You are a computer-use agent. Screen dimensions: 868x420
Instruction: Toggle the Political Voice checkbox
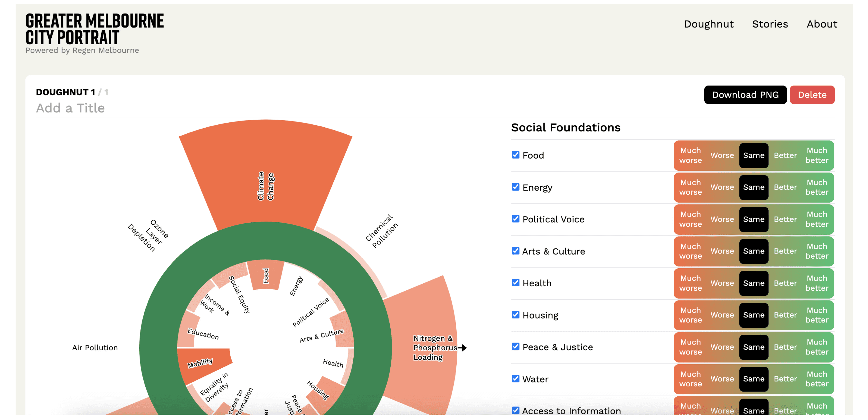click(x=515, y=219)
